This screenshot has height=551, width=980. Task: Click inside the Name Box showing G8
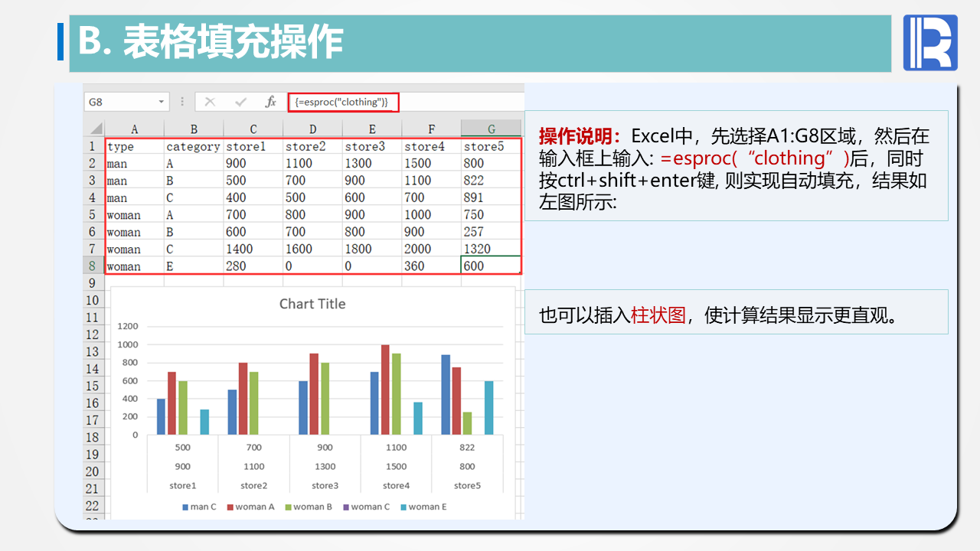[x=122, y=102]
